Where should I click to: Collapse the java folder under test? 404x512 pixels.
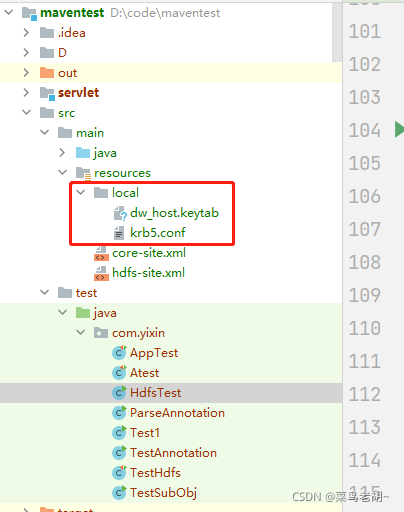point(62,312)
